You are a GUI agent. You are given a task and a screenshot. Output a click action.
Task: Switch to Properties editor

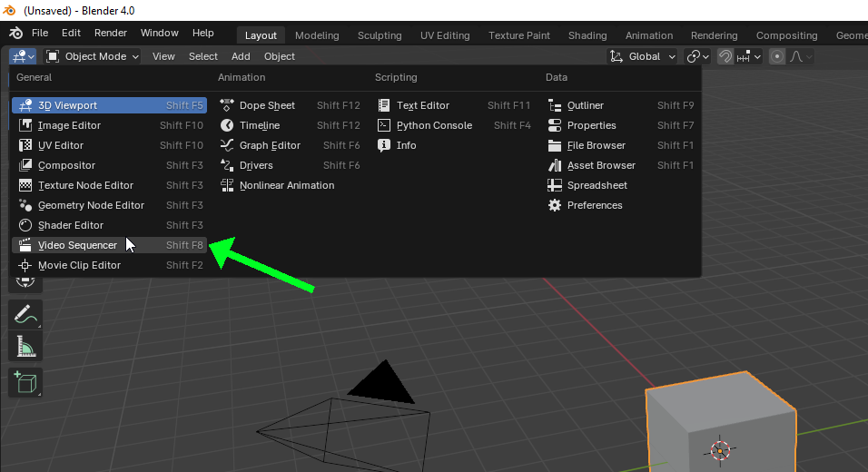pyautogui.click(x=620, y=125)
